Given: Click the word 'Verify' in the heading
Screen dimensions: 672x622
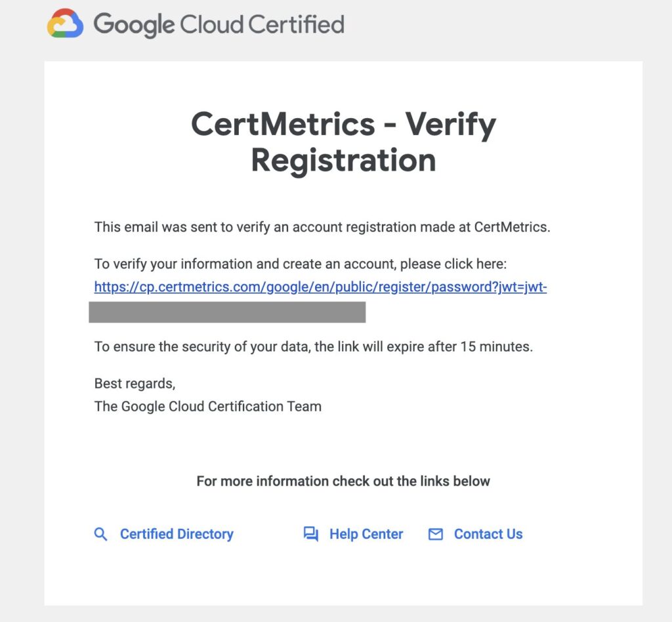Looking at the screenshot, I should click(x=450, y=125).
